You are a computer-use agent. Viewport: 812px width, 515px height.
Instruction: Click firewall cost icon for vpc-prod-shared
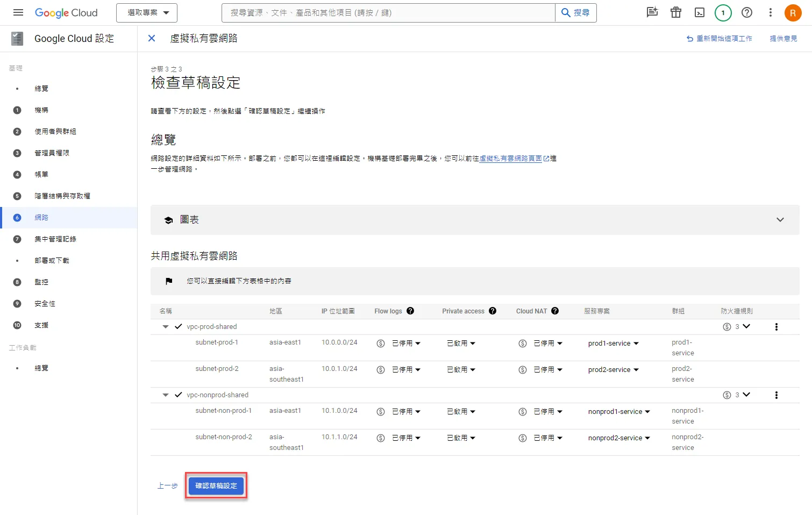click(727, 327)
